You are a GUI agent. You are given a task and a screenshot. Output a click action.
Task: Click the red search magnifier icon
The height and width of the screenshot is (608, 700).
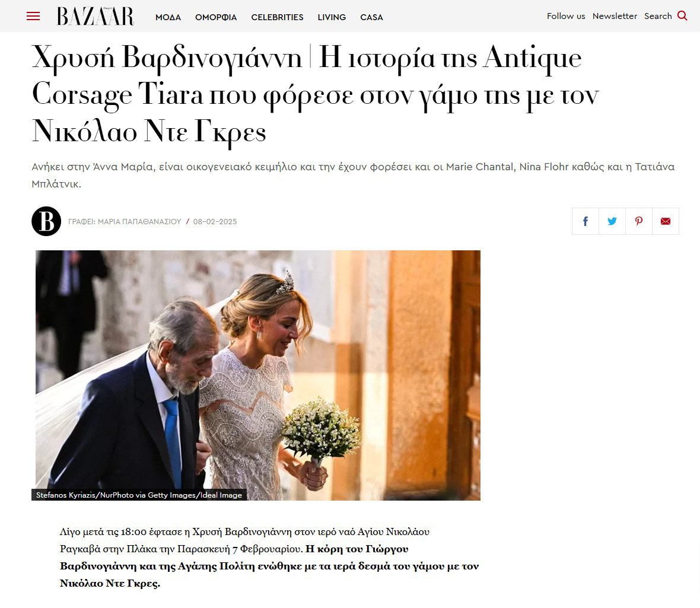(682, 16)
